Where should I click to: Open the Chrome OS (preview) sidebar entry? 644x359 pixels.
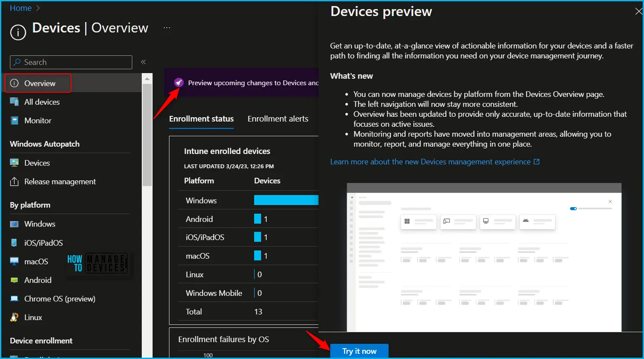point(60,299)
